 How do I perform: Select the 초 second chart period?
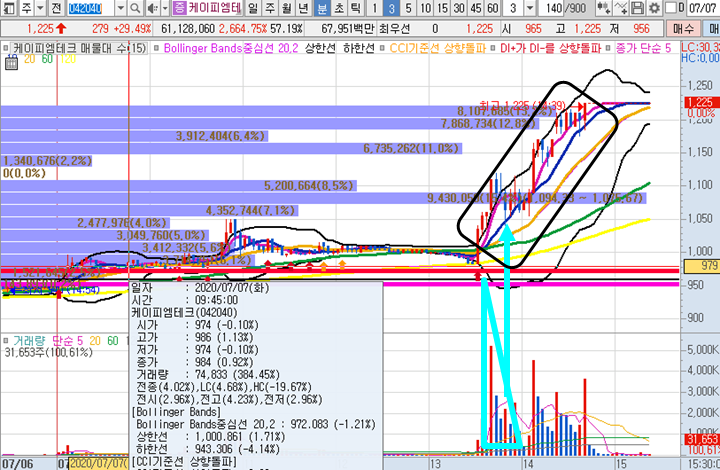[x=339, y=8]
